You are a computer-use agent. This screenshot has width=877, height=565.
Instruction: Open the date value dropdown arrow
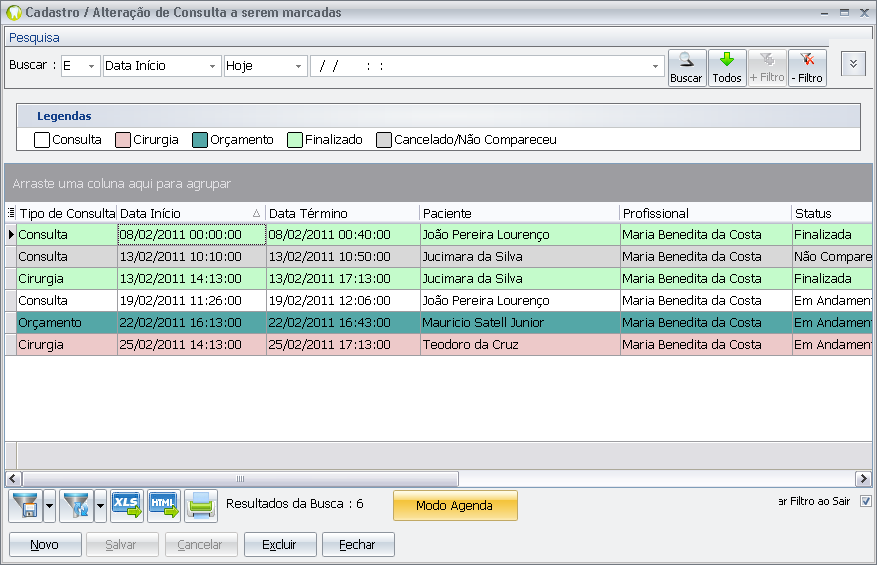click(x=655, y=66)
